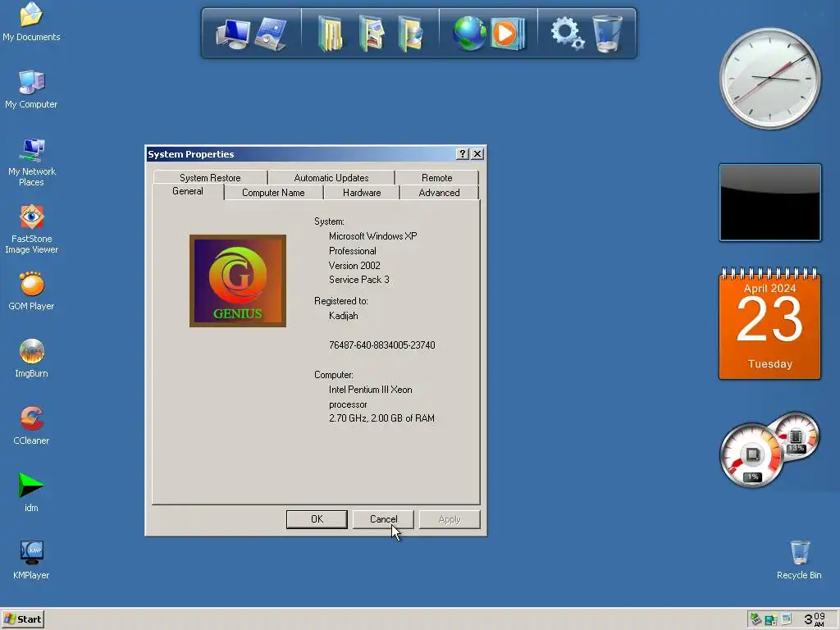Switch to the Remote tab
The image size is (840, 630).
click(436, 178)
